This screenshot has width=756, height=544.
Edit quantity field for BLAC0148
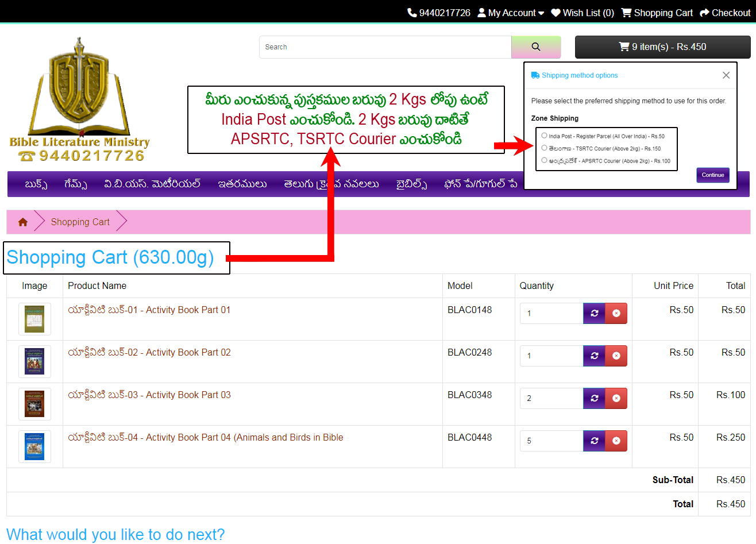(x=551, y=313)
